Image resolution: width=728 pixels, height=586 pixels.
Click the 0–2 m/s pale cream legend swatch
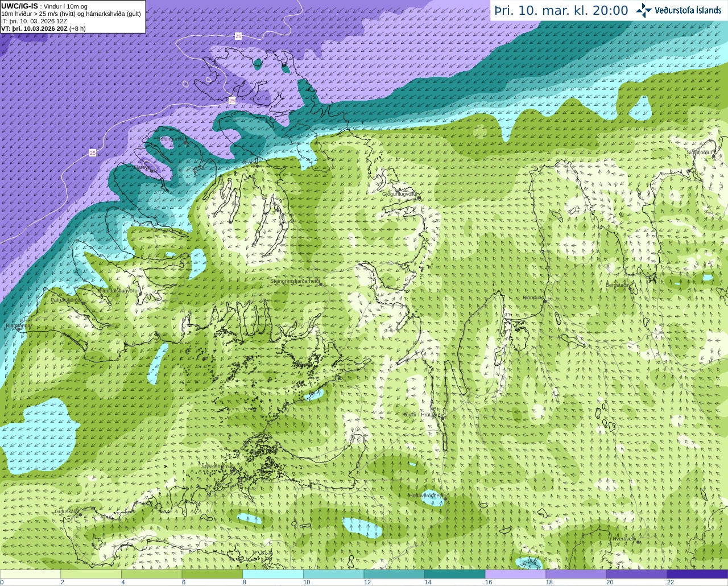pyautogui.click(x=30, y=574)
